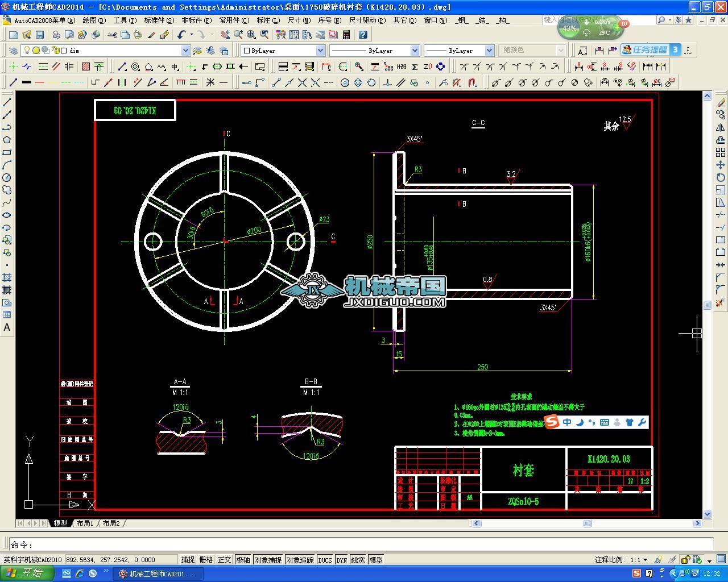Click the Layer Properties Manager icon
Viewport: 728px width, 582px height.
tap(13, 51)
